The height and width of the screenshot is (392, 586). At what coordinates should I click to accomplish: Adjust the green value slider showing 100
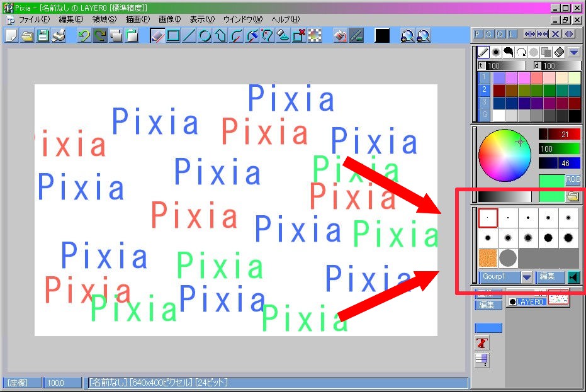tap(560, 148)
